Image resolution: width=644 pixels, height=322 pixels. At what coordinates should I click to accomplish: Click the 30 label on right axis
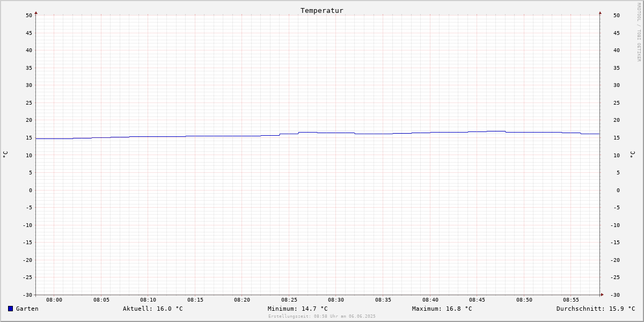(x=617, y=85)
